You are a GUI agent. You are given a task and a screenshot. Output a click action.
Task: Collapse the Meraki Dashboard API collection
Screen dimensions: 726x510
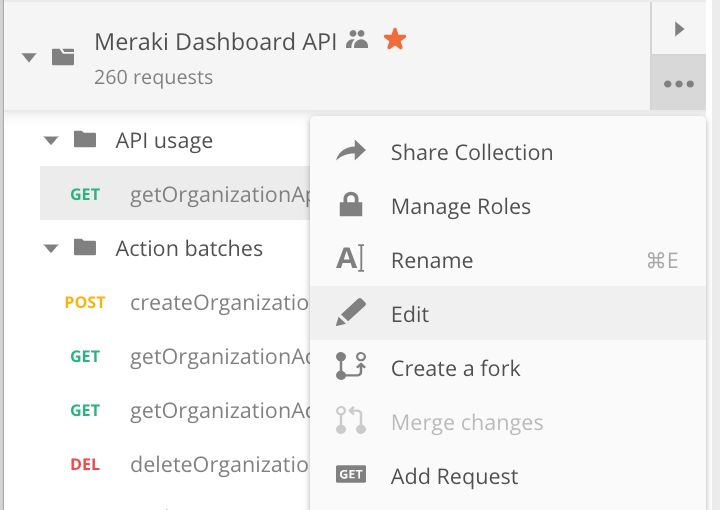(29, 57)
